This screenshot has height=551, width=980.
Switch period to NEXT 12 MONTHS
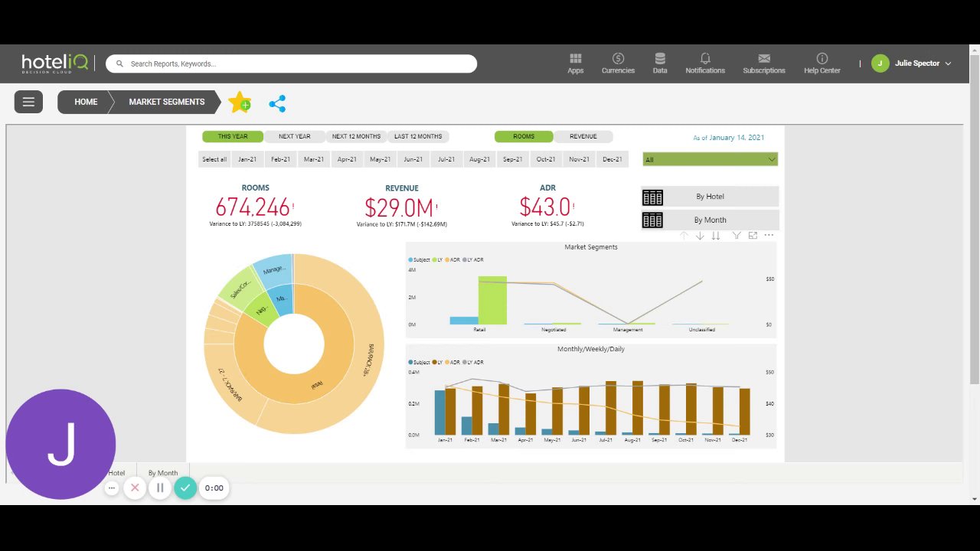[356, 136]
